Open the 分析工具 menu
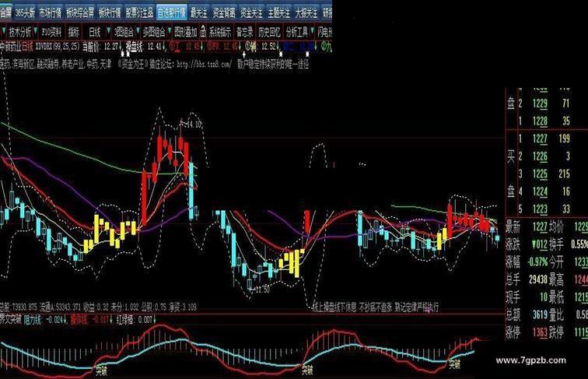 pyautogui.click(x=297, y=32)
